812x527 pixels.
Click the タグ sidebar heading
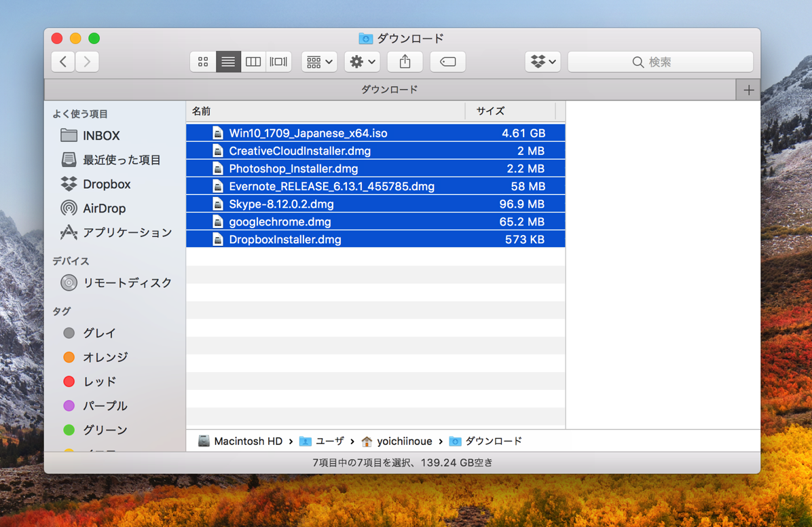click(x=62, y=312)
